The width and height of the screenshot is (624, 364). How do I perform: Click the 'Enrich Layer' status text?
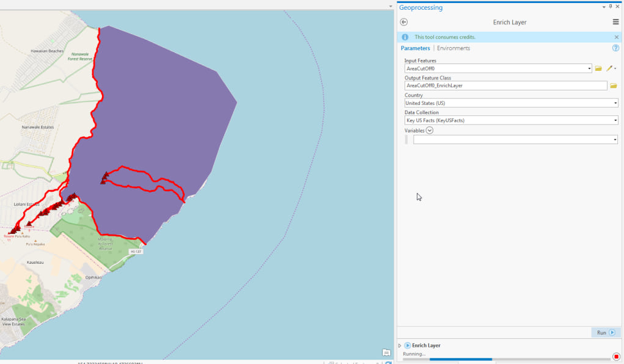pyautogui.click(x=426, y=345)
